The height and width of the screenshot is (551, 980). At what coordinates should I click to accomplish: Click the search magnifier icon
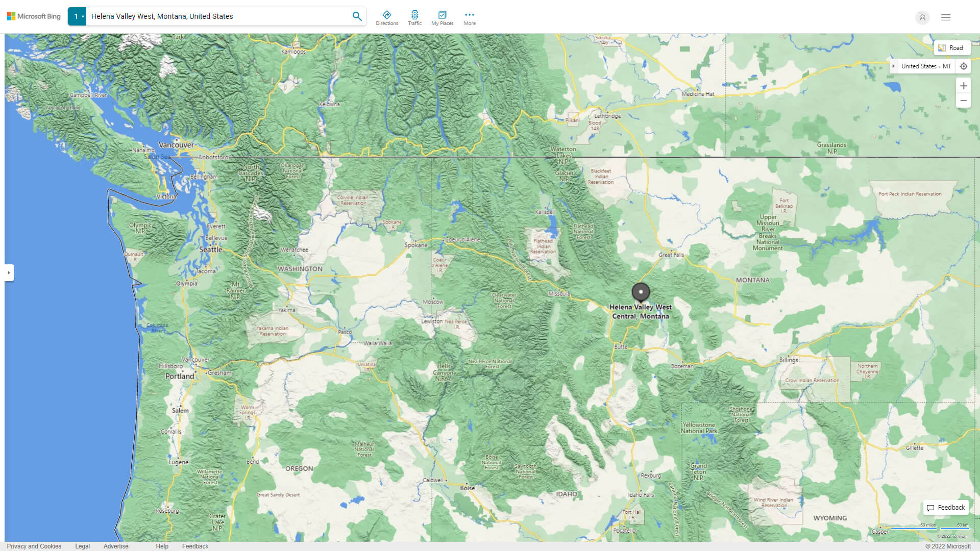click(x=357, y=16)
